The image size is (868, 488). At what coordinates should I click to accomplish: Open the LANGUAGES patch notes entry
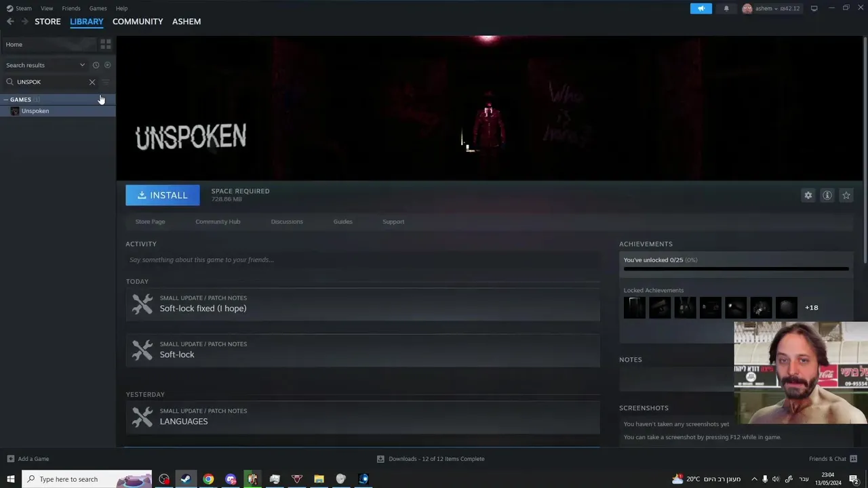coord(363,417)
